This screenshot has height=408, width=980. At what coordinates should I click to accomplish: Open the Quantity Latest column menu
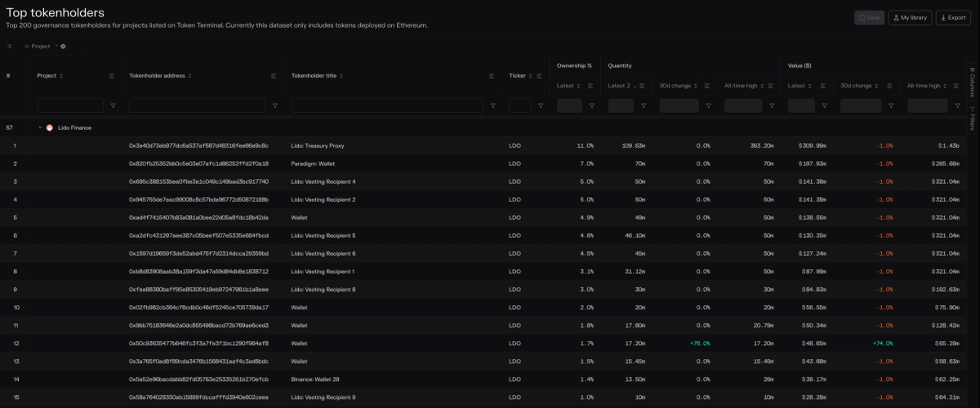643,86
